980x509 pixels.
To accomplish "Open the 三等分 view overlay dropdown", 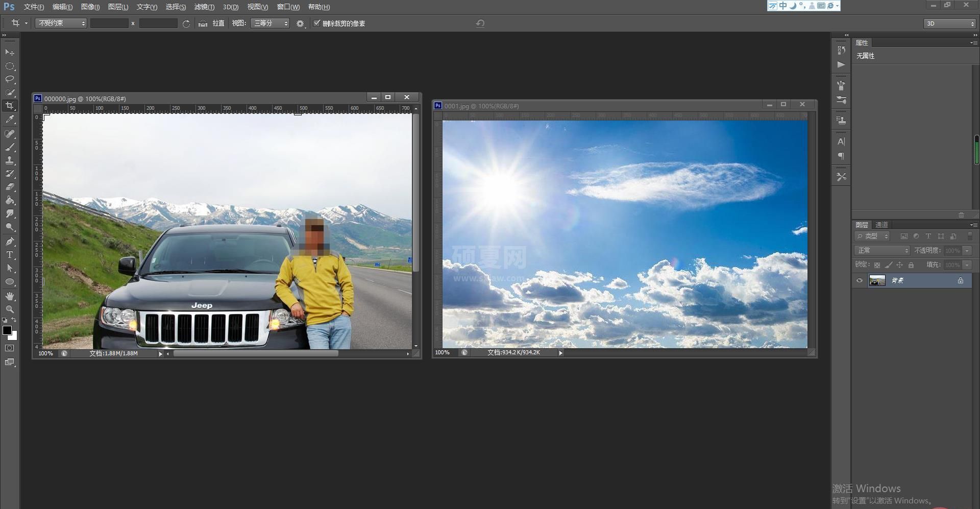I will pos(270,23).
